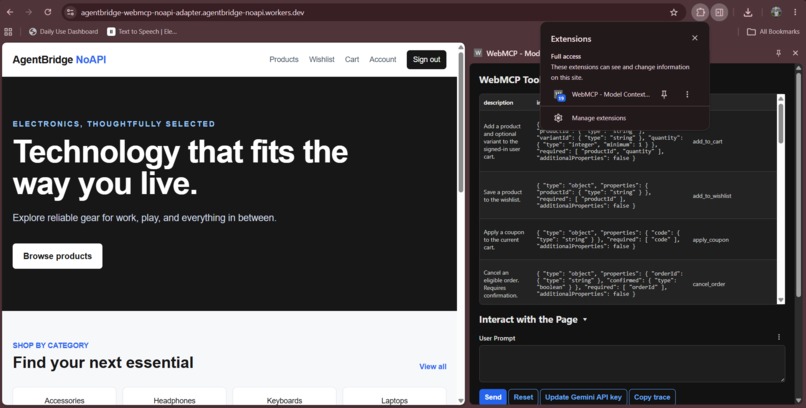Image resolution: width=806 pixels, height=408 pixels.
Task: Open the User Prompt three-dot options
Action: (779, 337)
